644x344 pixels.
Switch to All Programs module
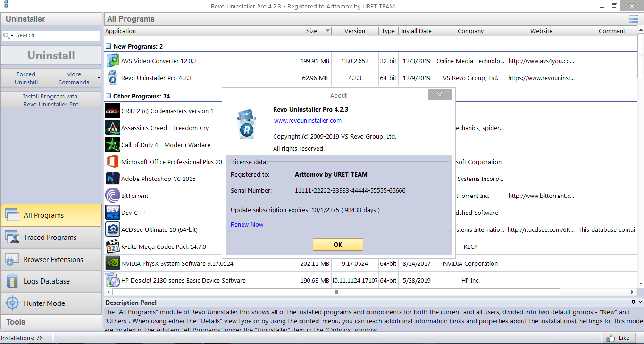tap(51, 215)
